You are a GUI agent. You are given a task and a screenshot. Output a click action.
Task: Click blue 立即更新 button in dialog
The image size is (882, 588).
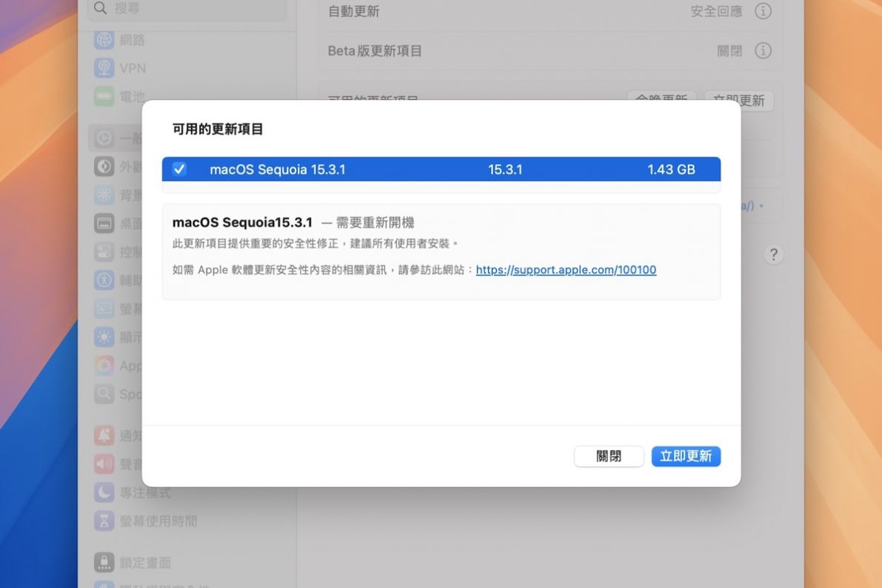686,456
